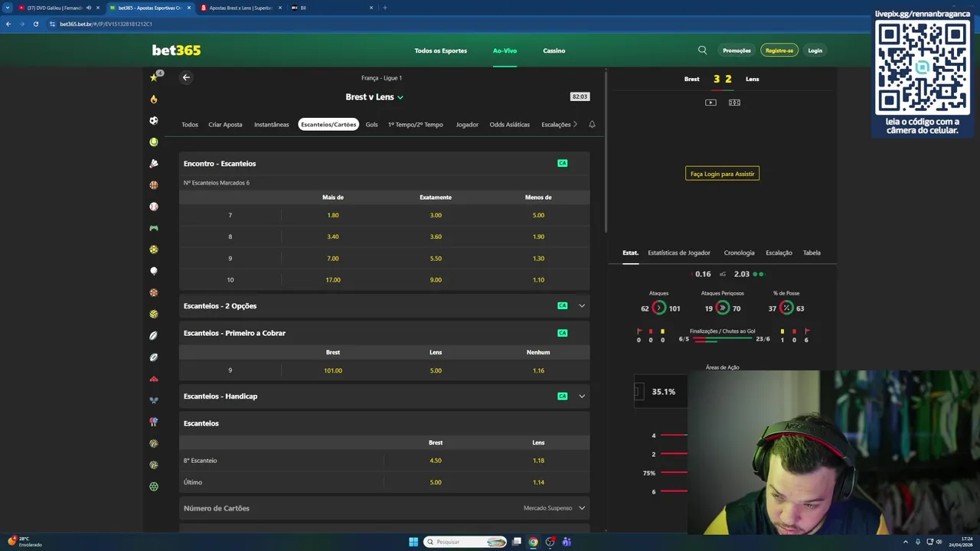The height and width of the screenshot is (551, 980).
Task: Select Exatamente 8 corners odds 3.60
Action: (x=436, y=236)
